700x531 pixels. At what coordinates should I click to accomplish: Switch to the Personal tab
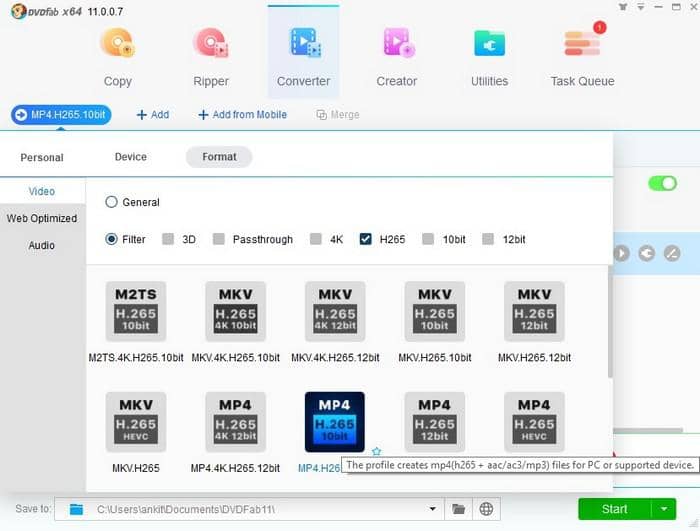(x=42, y=157)
